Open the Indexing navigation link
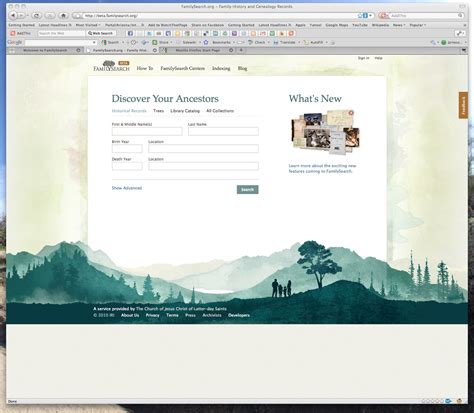The width and height of the screenshot is (474, 413). 221,68
